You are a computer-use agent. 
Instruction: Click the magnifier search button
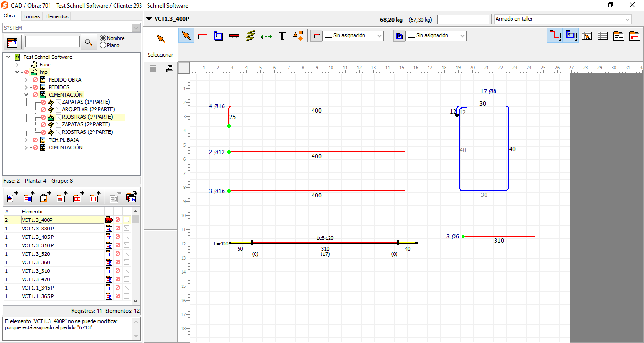click(88, 42)
